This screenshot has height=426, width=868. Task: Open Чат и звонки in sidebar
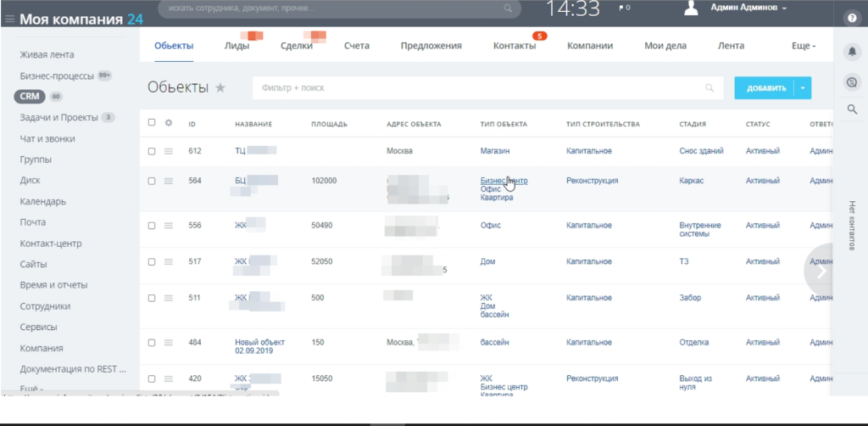click(47, 138)
